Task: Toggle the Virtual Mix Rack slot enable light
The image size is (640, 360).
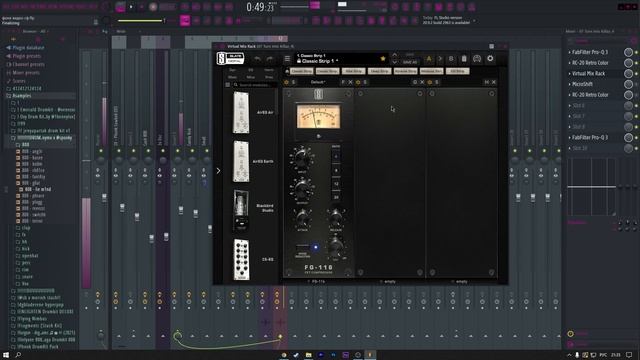Action: [636, 73]
